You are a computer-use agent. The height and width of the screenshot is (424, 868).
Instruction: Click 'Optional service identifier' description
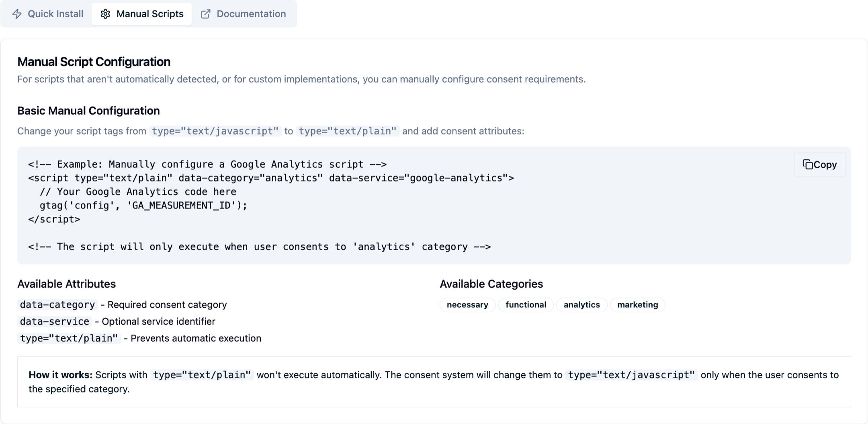click(x=158, y=321)
